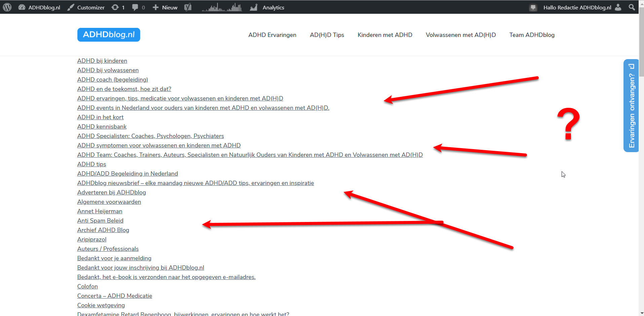Image resolution: width=644 pixels, height=316 pixels.
Task: Click Nieuw to add new content
Action: tap(165, 7)
